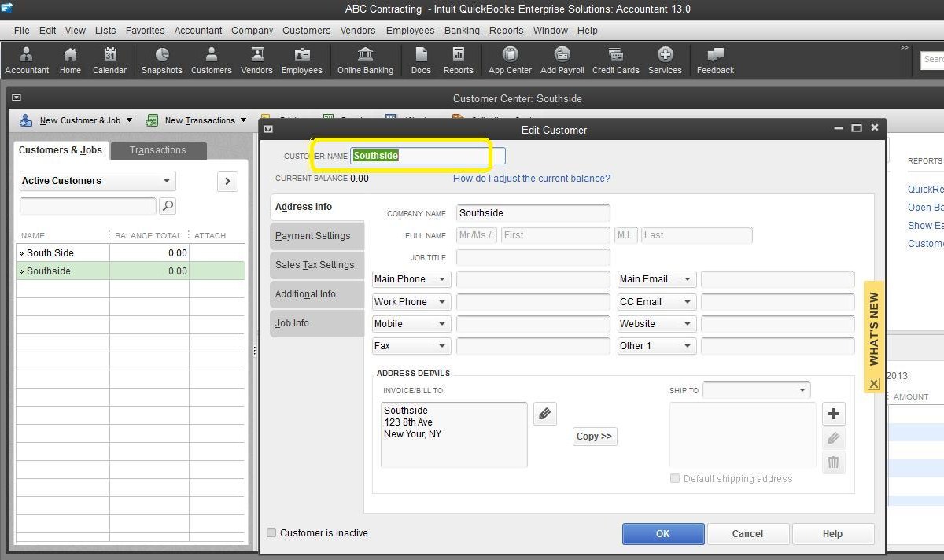
Task: Open Vendors icon in toolbar
Action: (x=256, y=61)
